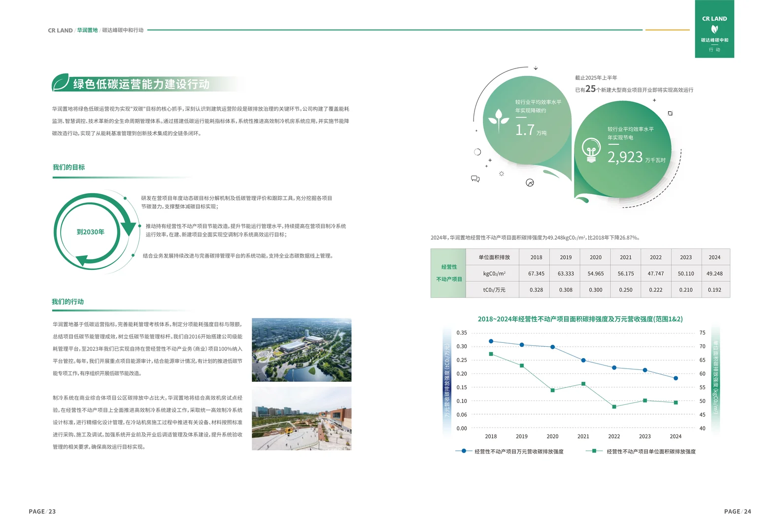Click the 56.175 table cell
This screenshot has width=779, height=532.
[626, 273]
